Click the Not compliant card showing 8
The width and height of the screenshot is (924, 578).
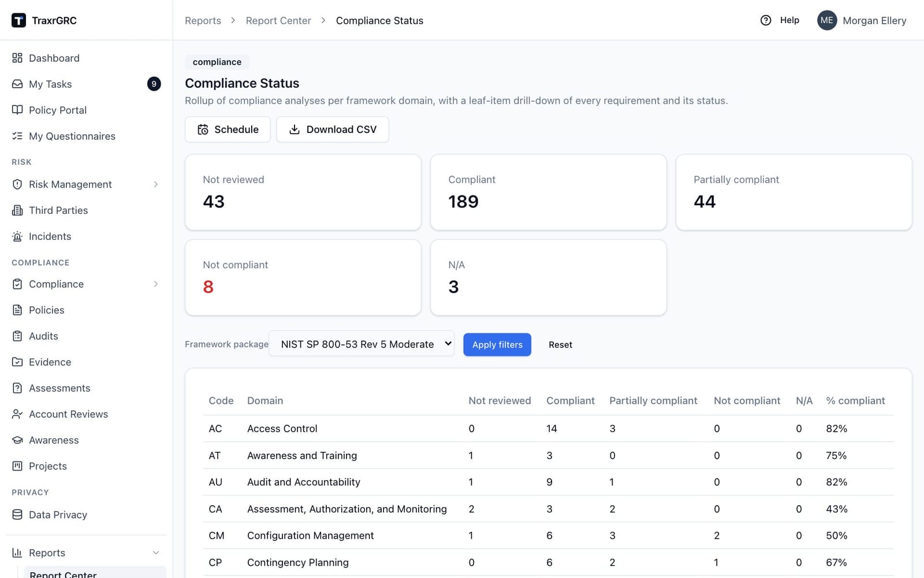303,277
